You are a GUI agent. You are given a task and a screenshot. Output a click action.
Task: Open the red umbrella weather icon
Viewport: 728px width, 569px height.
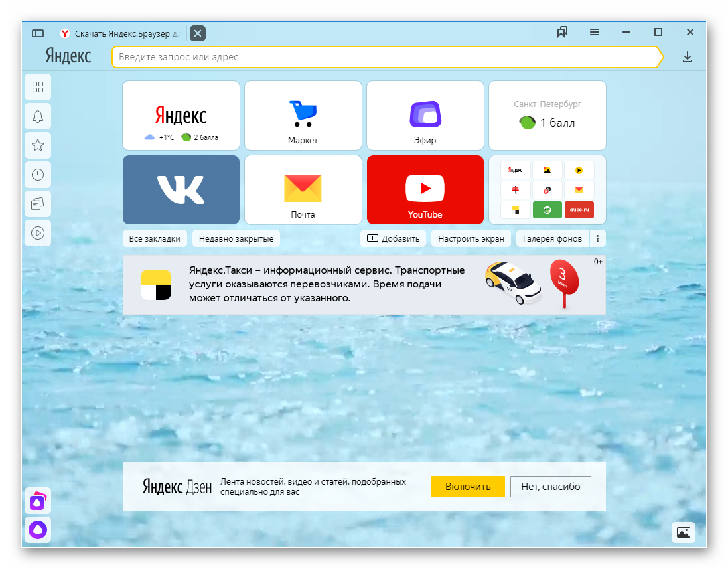pos(516,190)
